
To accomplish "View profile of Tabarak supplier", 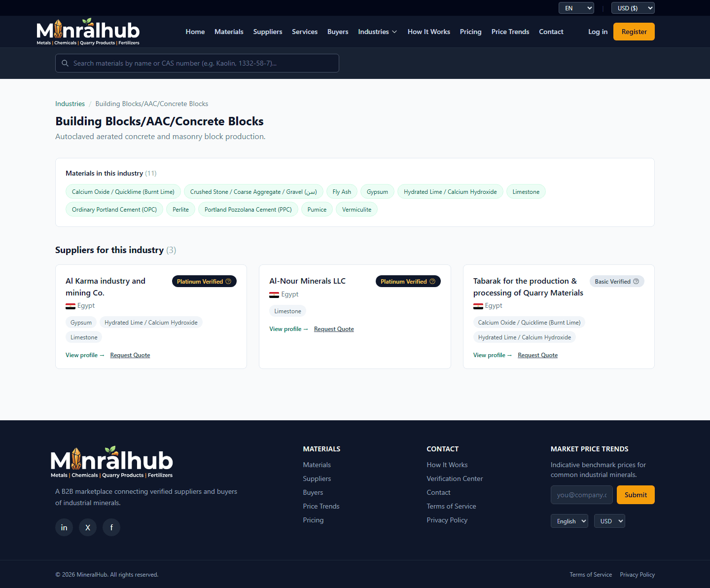I will tap(493, 355).
